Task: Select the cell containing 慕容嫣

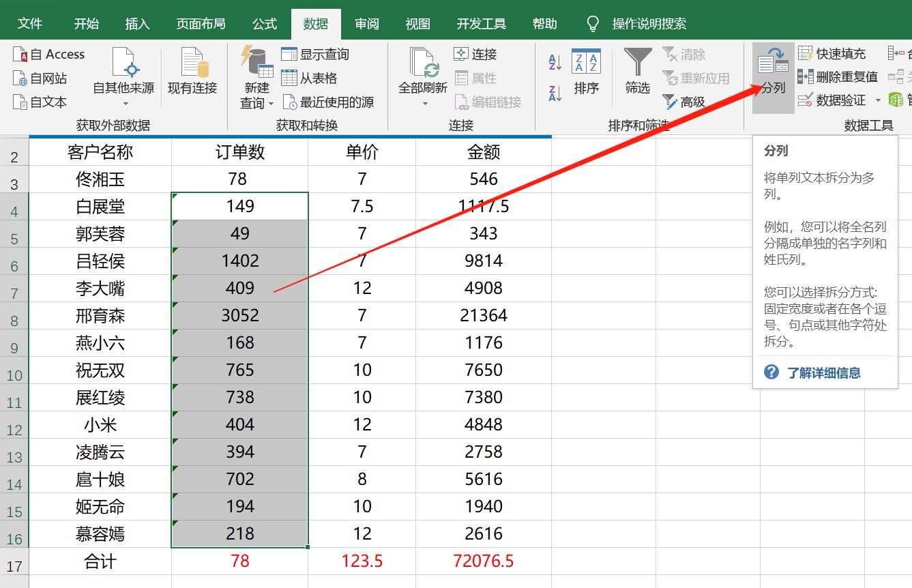Action: 100,533
